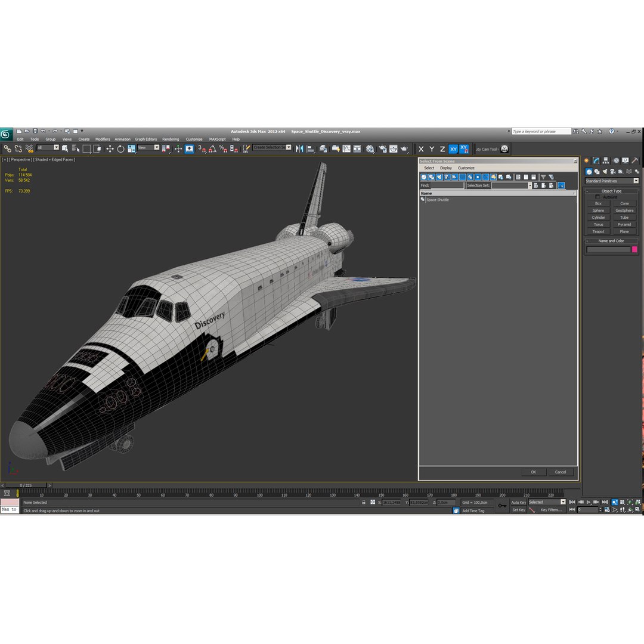The width and height of the screenshot is (644, 644).
Task: Click the teapot Render Production icon
Action: (404, 148)
